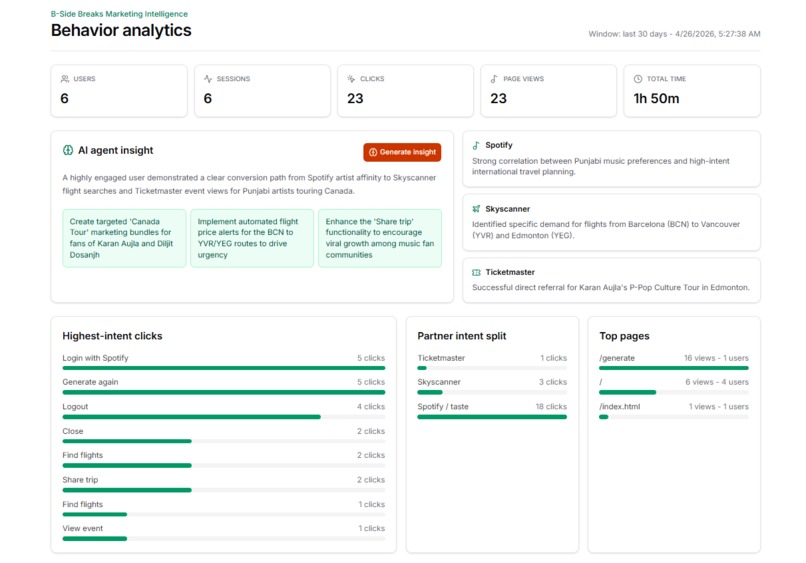Click the Skyscanner insight card title

click(507, 209)
